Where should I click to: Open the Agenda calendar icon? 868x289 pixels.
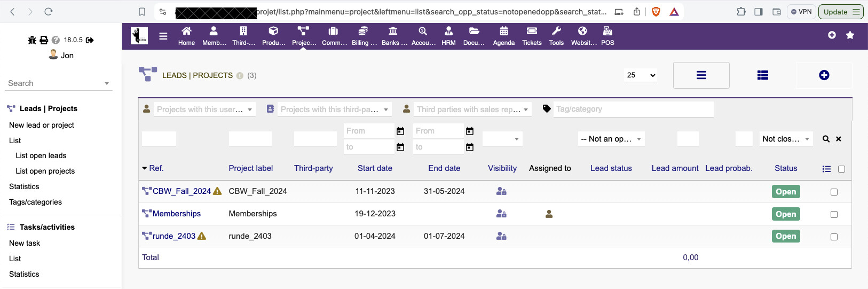coord(504,31)
